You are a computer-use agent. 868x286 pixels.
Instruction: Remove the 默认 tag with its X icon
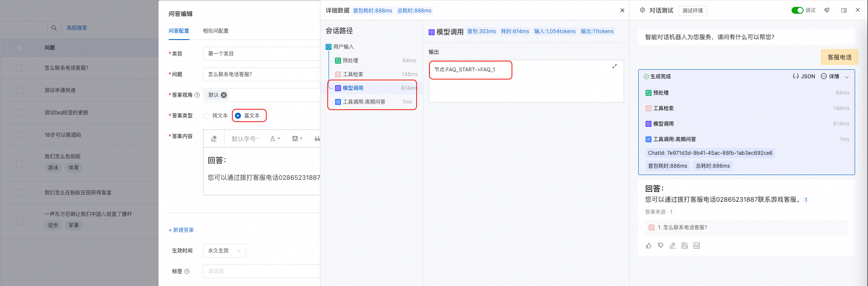[224, 95]
